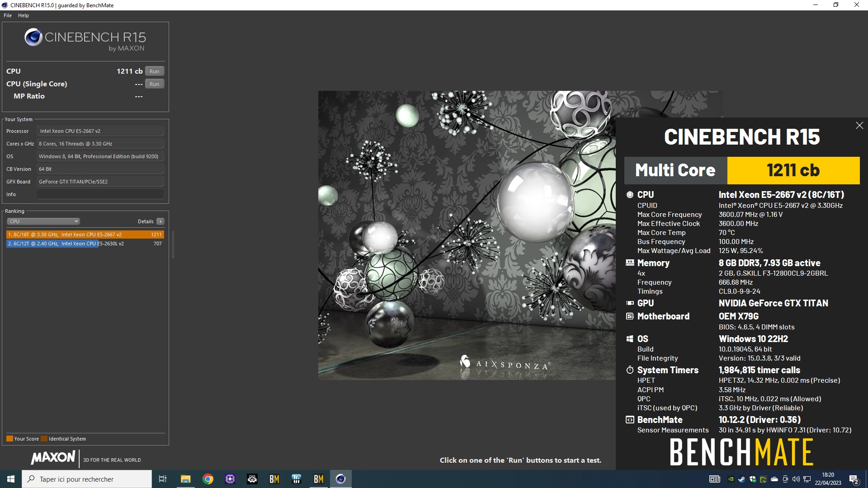Viewport: 868px width, 488px height.
Task: Switch to the Cinebench taskbar icon
Action: [341, 479]
